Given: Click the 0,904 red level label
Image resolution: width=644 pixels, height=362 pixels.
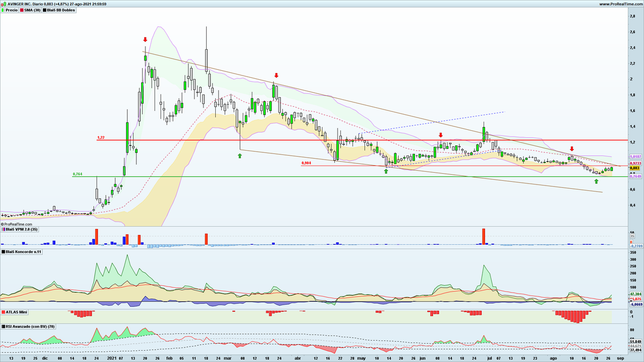Looking at the screenshot, I should coord(306,163).
